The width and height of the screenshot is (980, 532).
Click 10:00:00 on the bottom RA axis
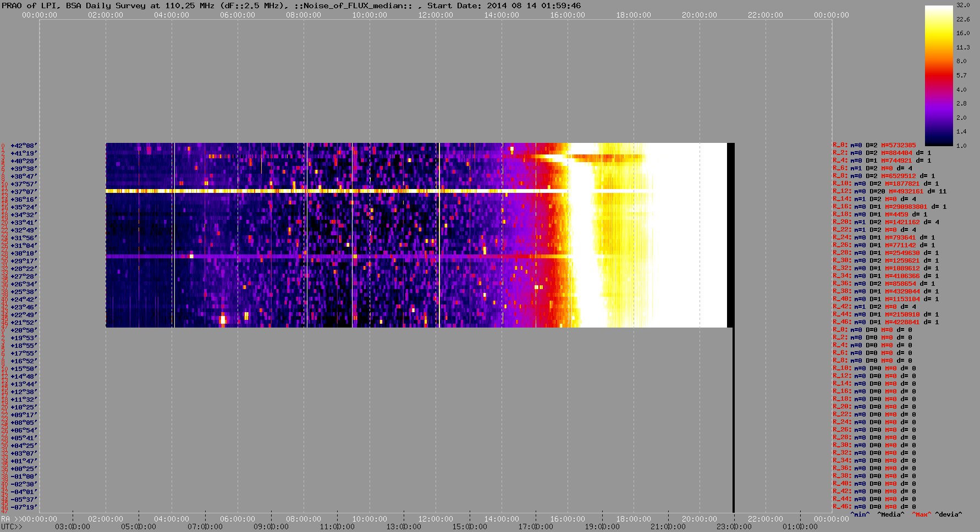pos(370,519)
